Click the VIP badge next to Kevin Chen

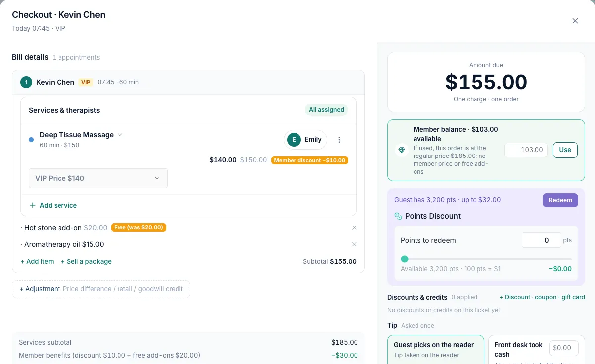86,82
